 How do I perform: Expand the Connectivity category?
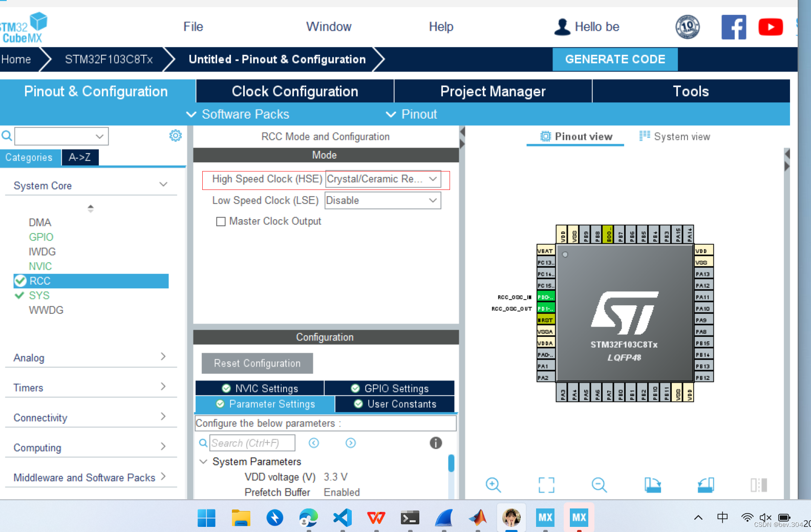(163, 416)
